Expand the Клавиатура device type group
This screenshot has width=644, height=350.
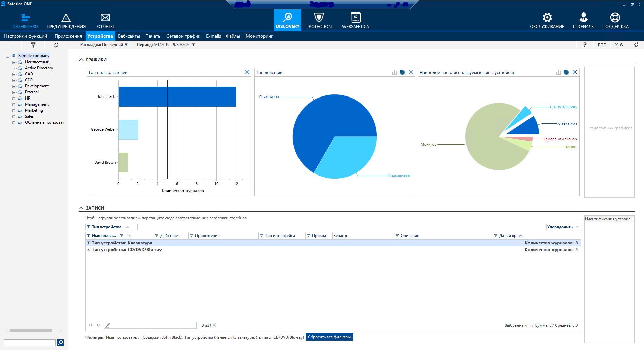(x=88, y=243)
